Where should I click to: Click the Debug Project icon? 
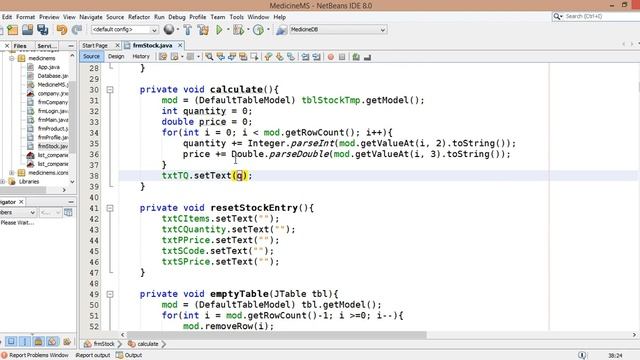238,30
